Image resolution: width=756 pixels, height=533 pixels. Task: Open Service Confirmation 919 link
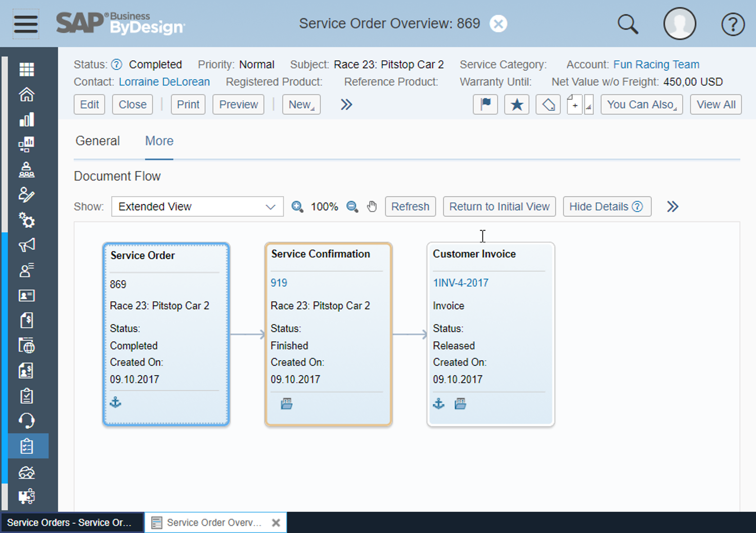(279, 283)
